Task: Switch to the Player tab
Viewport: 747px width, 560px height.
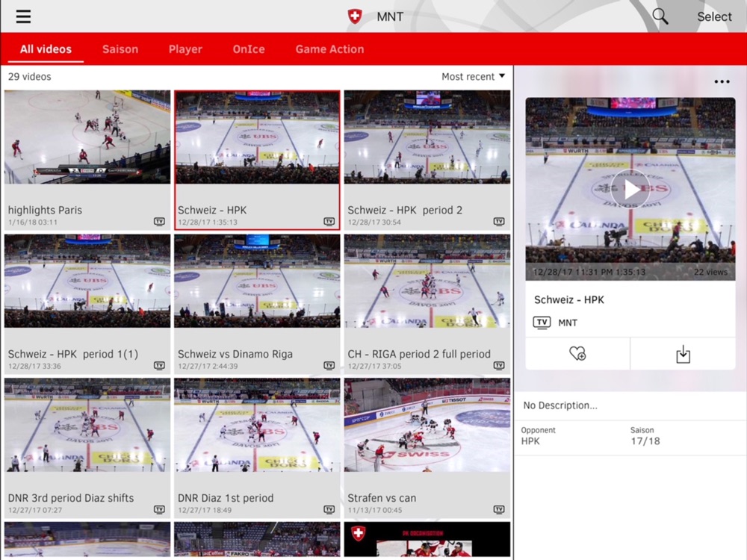Action: [x=185, y=49]
